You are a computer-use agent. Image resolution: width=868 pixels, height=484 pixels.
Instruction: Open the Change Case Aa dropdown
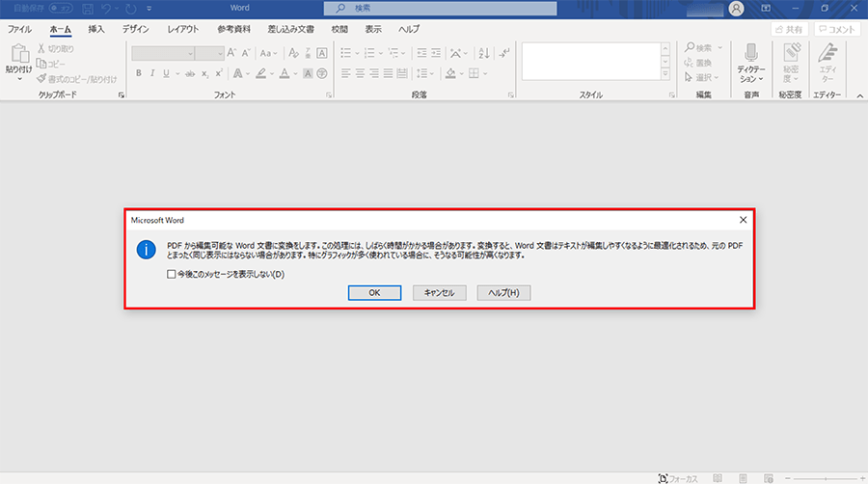(268, 53)
